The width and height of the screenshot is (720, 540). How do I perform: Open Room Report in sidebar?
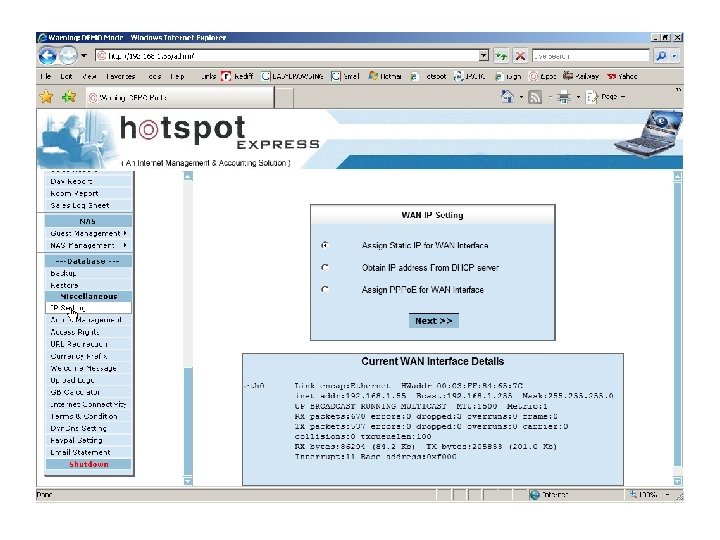point(89,193)
